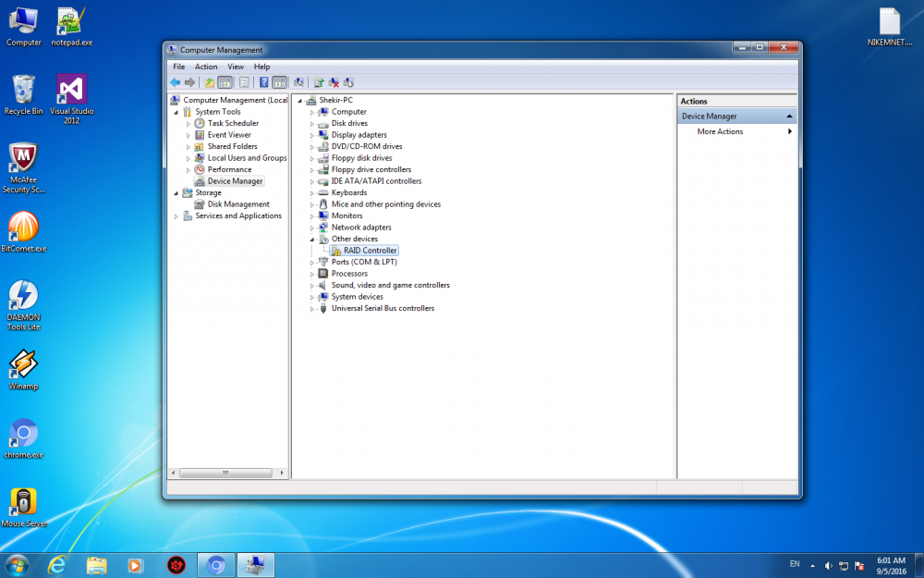Open the Help menu
The height and width of the screenshot is (578, 924).
261,67
